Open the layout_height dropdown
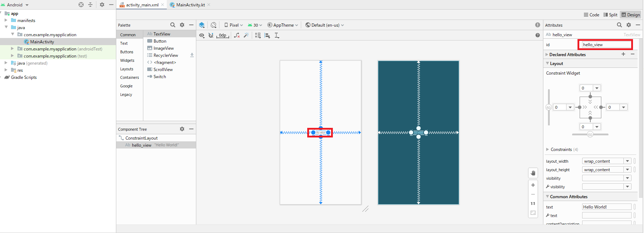 [628, 169]
